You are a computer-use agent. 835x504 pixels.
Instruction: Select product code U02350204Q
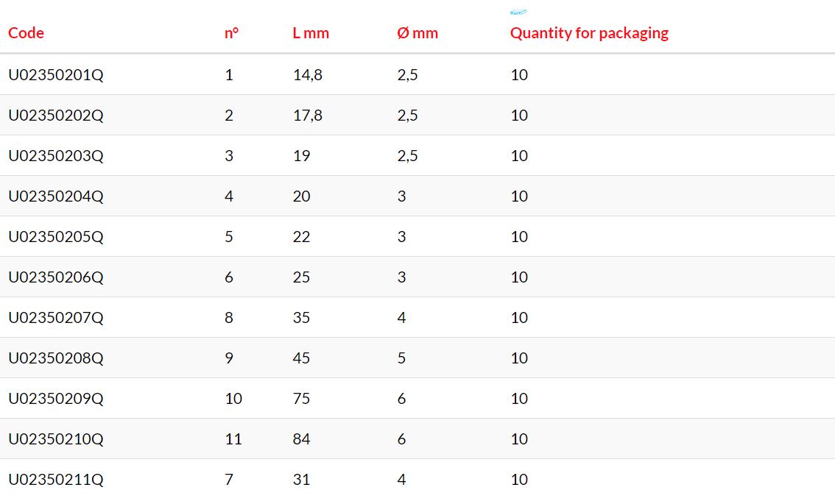point(56,196)
